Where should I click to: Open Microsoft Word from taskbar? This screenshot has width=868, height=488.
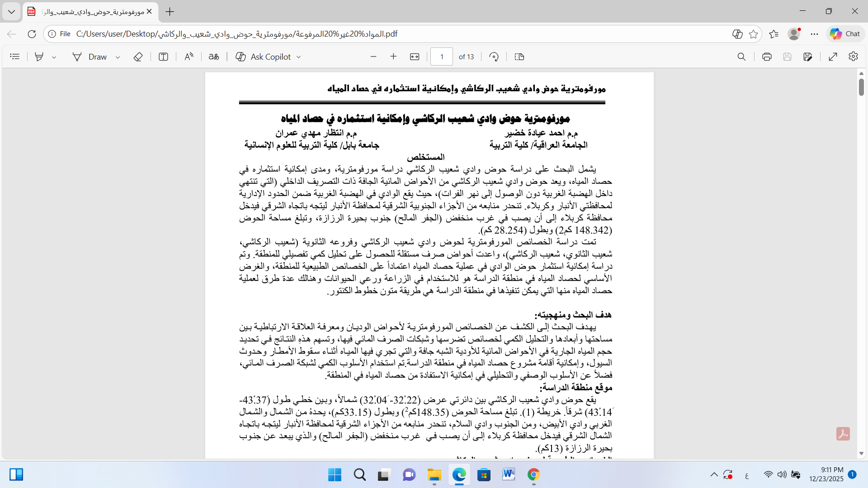coord(509,475)
